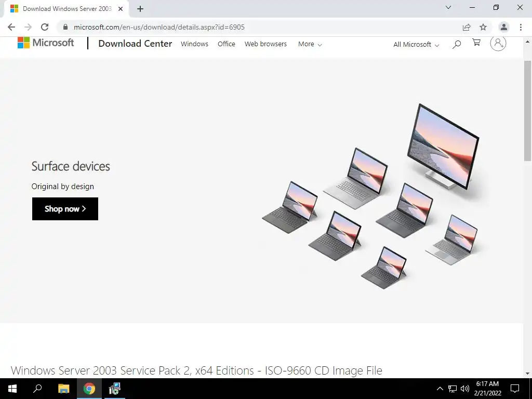Click the Chrome taskbar icon

[x=89, y=389]
